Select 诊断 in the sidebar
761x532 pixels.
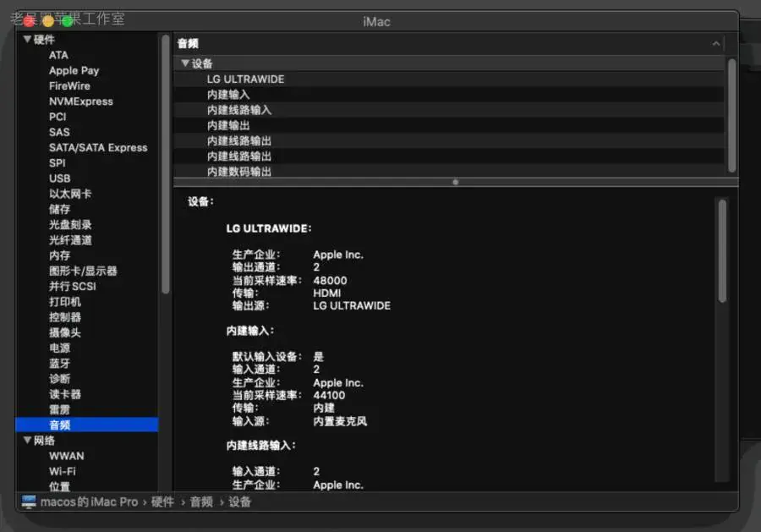(59, 379)
